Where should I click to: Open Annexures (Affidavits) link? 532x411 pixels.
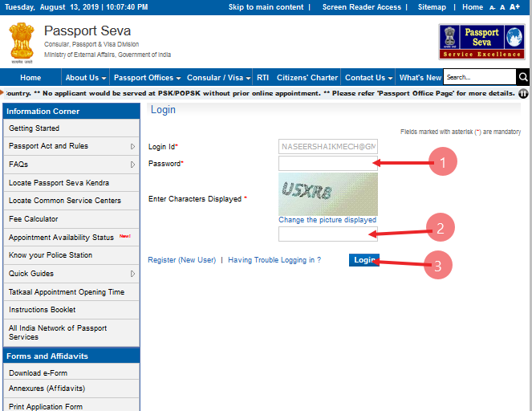point(71,389)
